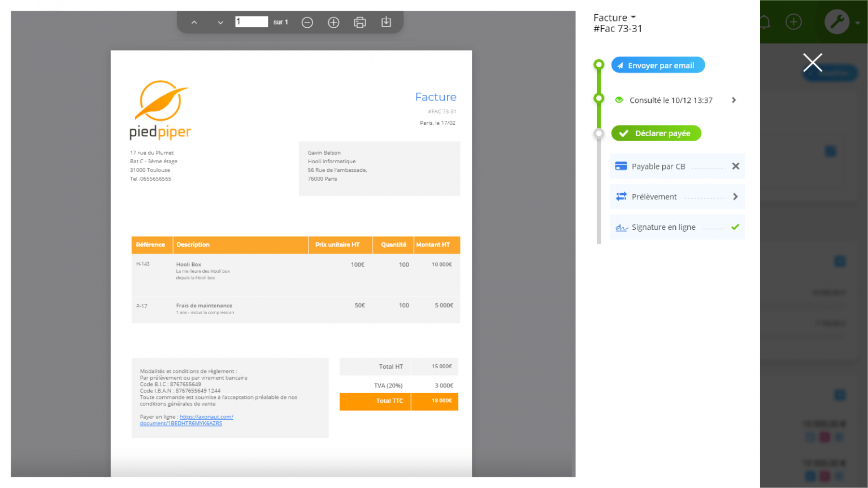Click the Gavin Belson recipient name
The height and width of the screenshot is (488, 868).
coord(324,152)
